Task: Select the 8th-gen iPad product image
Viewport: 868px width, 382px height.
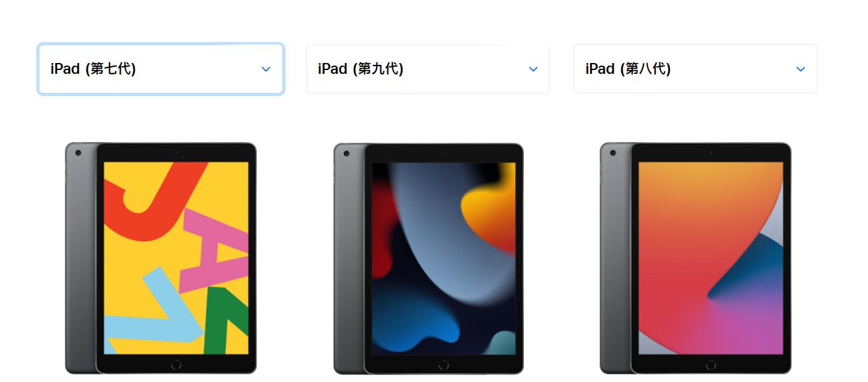Action: point(696,258)
